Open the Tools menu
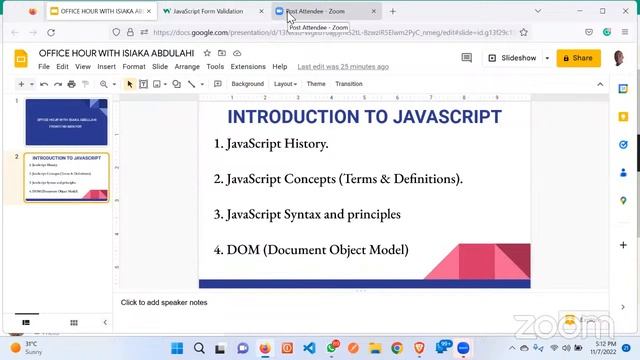 tap(215, 67)
